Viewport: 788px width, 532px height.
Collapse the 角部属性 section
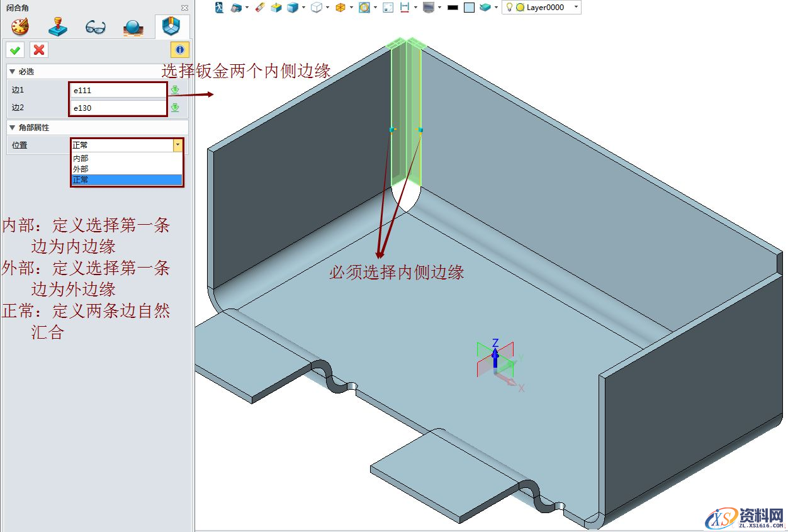[11, 127]
